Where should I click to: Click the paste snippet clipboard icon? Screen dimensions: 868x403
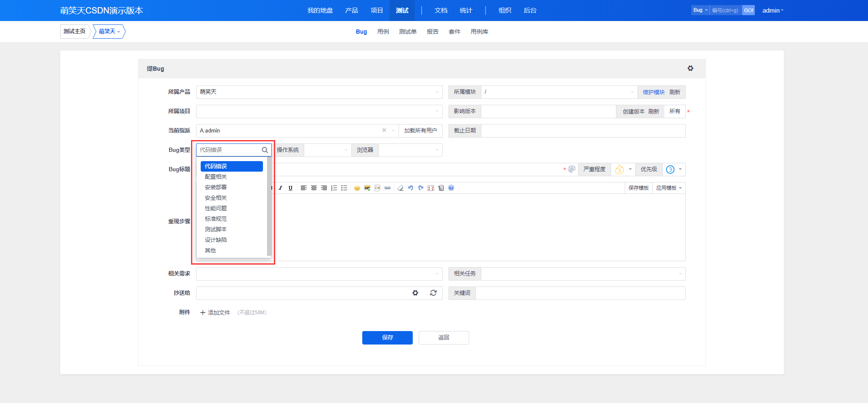tap(441, 188)
